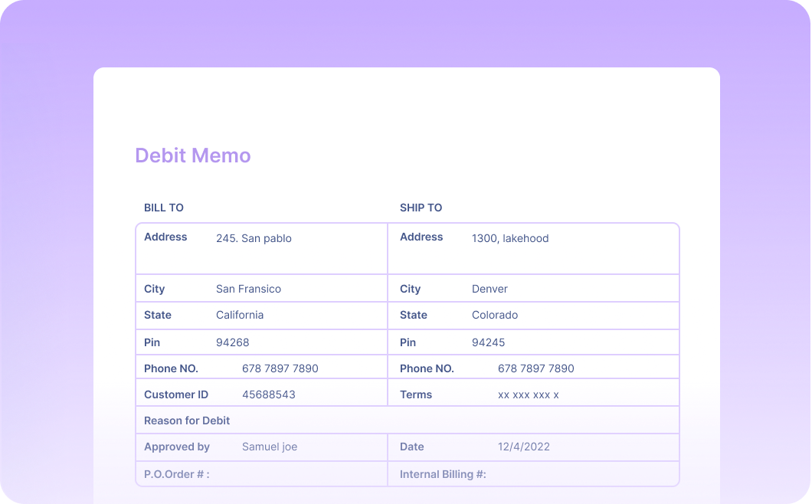The height and width of the screenshot is (504, 812).
Task: Select the San Fransico city value
Action: [247, 289]
